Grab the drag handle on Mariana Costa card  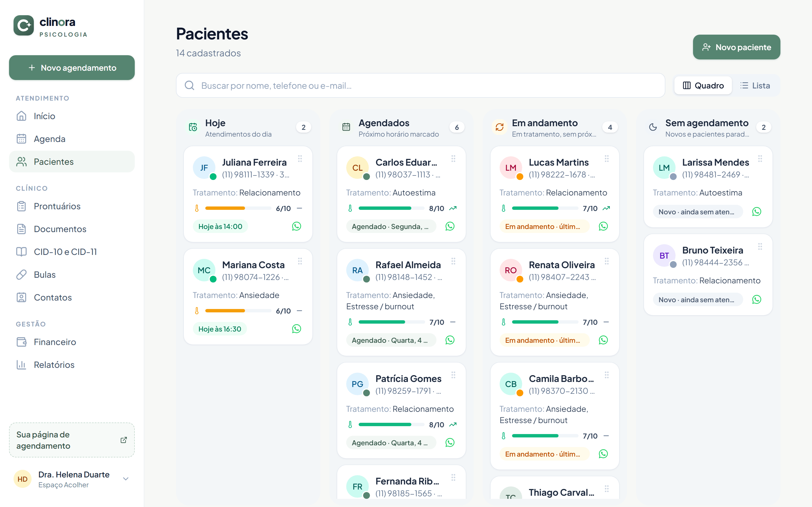(x=300, y=261)
